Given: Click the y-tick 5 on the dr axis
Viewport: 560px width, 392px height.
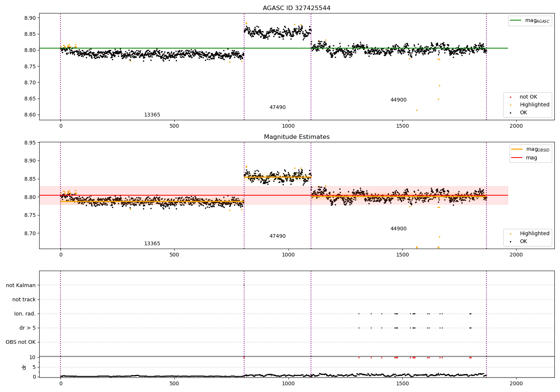Looking at the screenshot, I should (x=34, y=367).
